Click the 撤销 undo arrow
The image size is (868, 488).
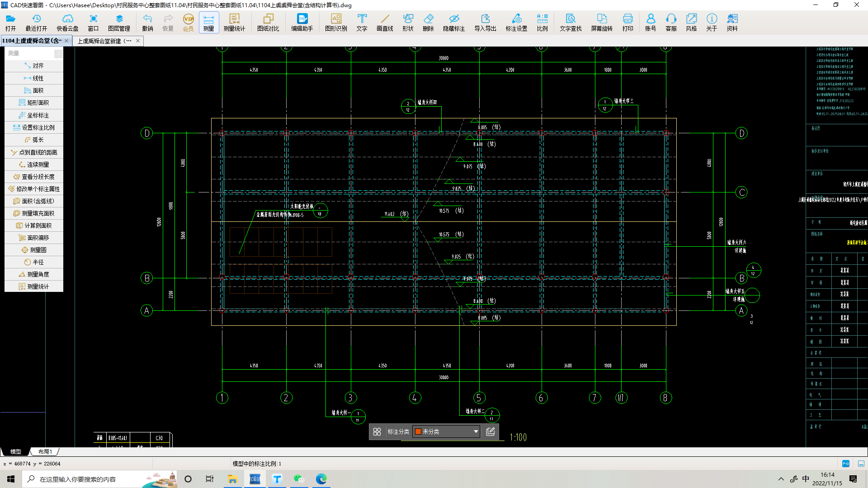coord(147,22)
